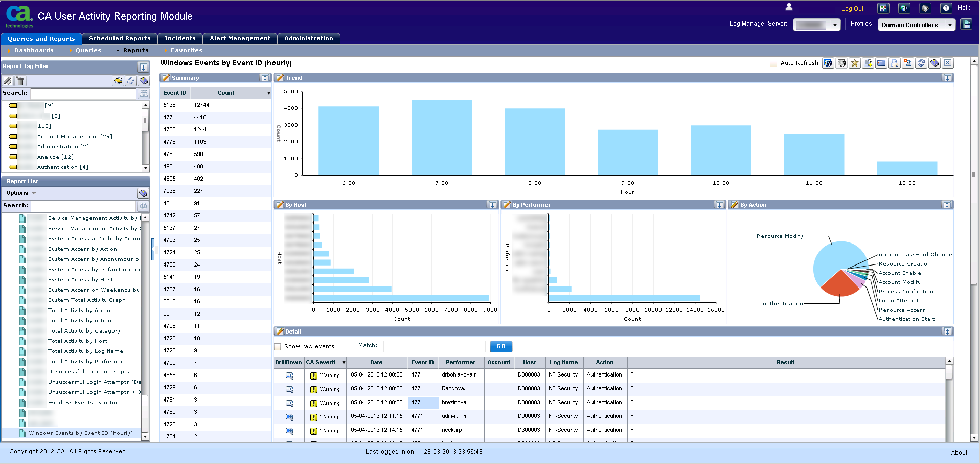Toggle the Auto Refresh checkbox

click(773, 63)
